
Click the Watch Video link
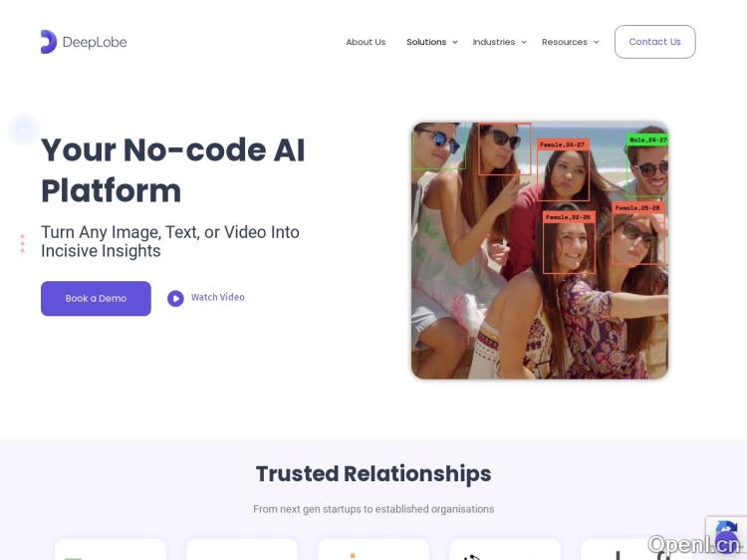(218, 297)
